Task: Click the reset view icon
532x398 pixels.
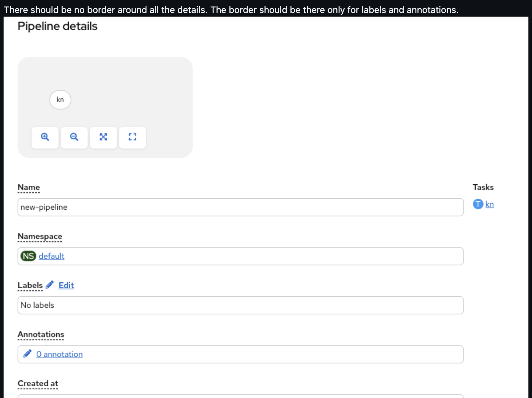Action: click(133, 137)
